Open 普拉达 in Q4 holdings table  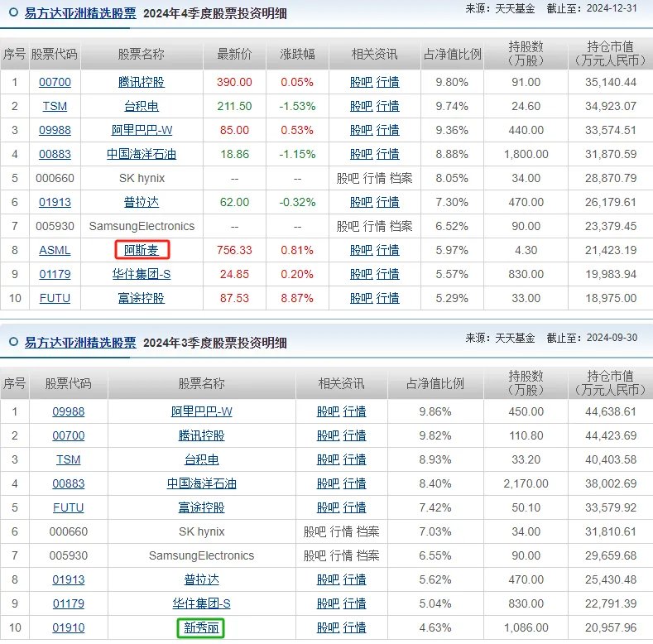tap(142, 203)
